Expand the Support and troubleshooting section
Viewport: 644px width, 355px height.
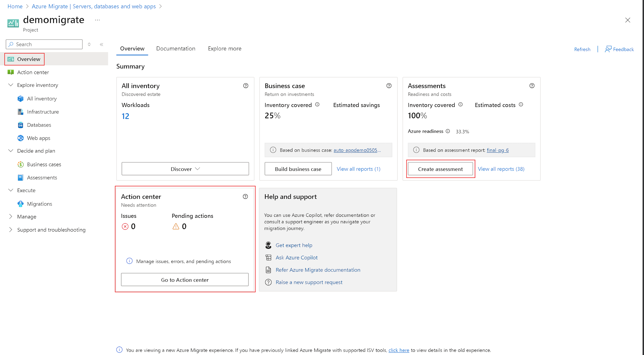tap(11, 230)
